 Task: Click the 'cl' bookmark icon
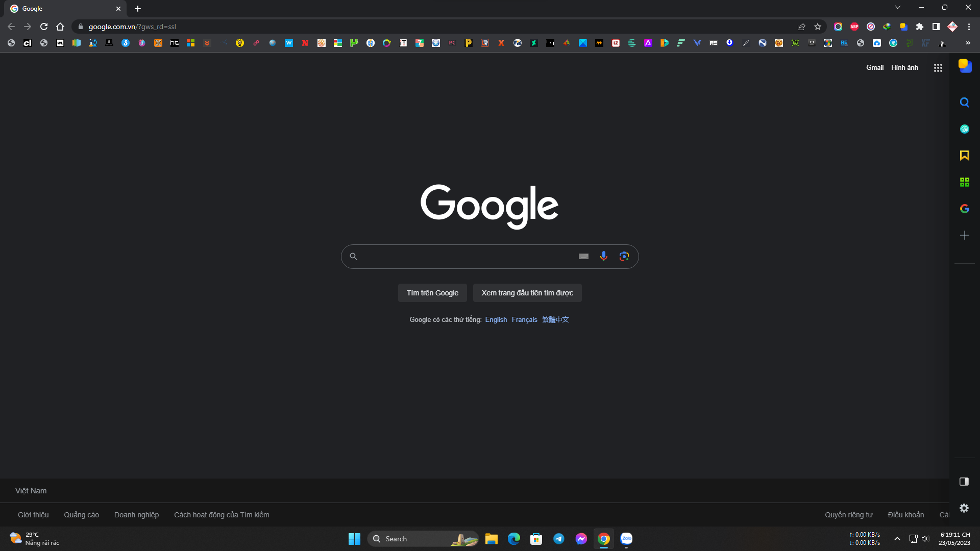click(x=28, y=43)
